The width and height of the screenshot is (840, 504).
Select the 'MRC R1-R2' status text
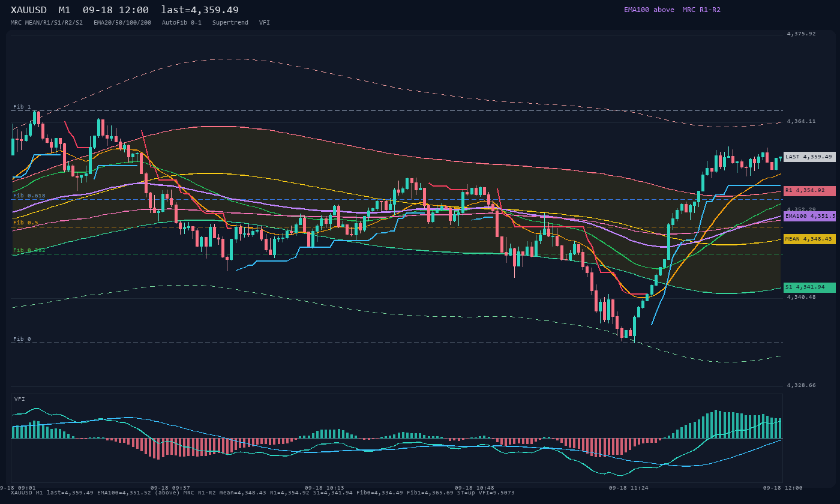click(701, 10)
